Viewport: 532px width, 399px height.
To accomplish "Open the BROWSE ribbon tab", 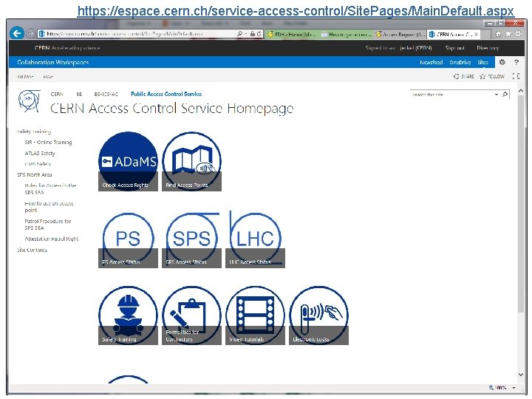I will click(x=25, y=77).
